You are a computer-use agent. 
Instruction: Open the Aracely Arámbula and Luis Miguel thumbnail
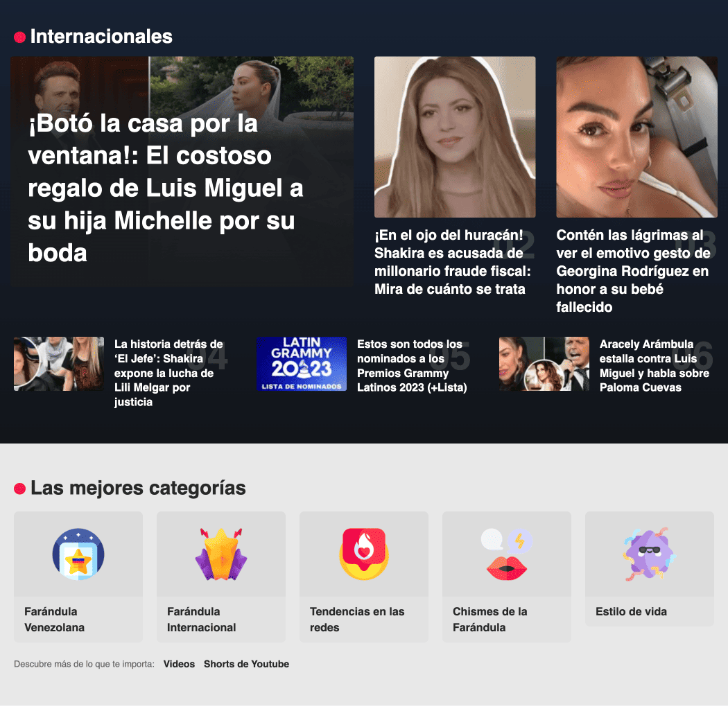[544, 364]
